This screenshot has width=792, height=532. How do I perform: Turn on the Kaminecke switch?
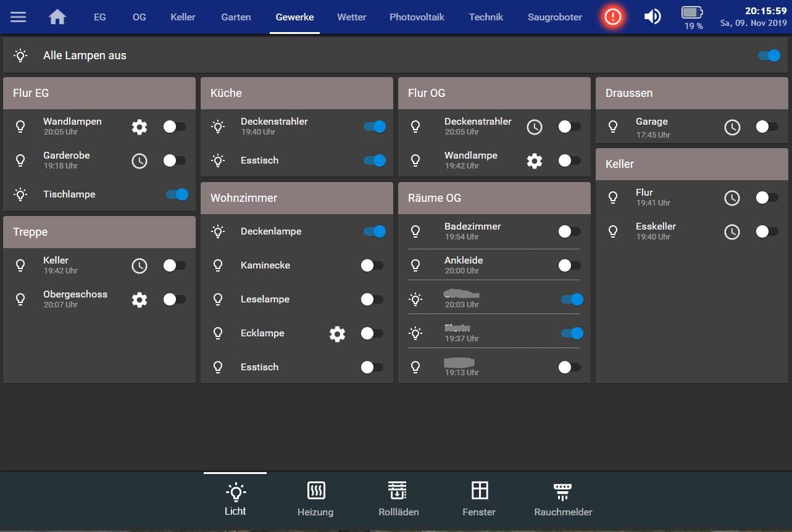[372, 265]
